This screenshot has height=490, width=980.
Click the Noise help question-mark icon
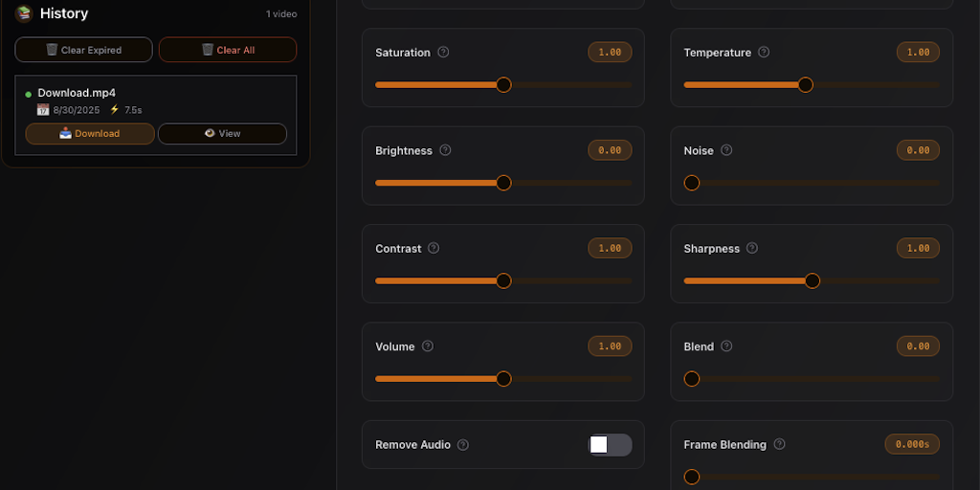pyautogui.click(x=726, y=150)
